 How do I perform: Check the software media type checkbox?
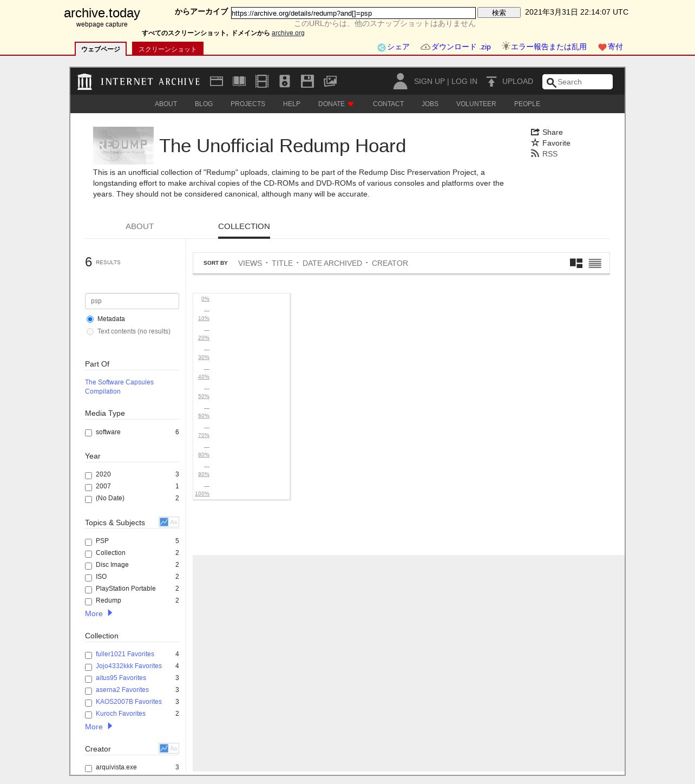(x=88, y=433)
